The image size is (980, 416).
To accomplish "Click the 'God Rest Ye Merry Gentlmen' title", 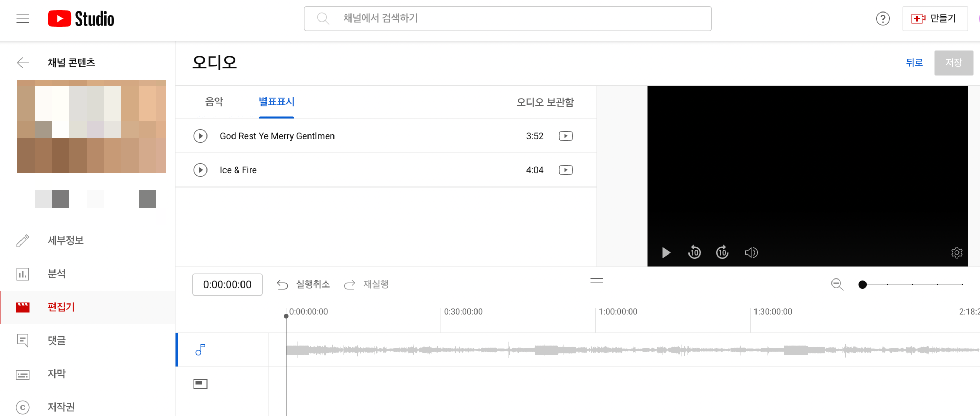I will tap(277, 136).
